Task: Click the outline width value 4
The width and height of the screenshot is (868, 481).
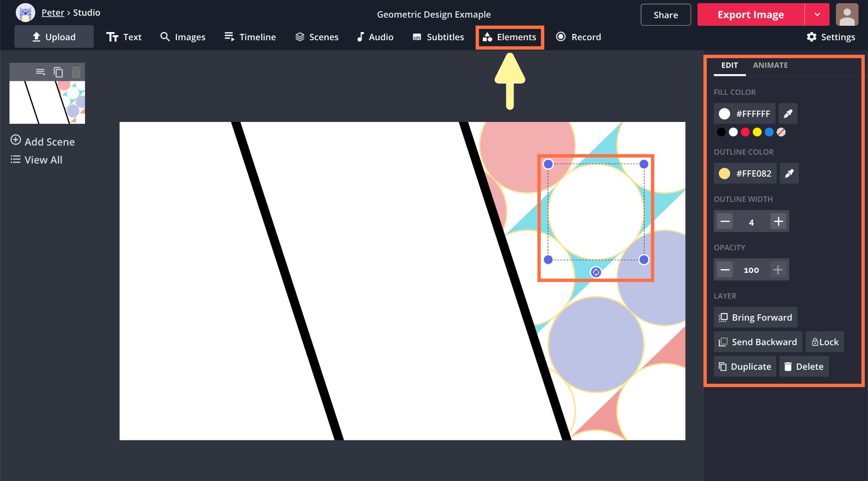Action: coord(751,222)
